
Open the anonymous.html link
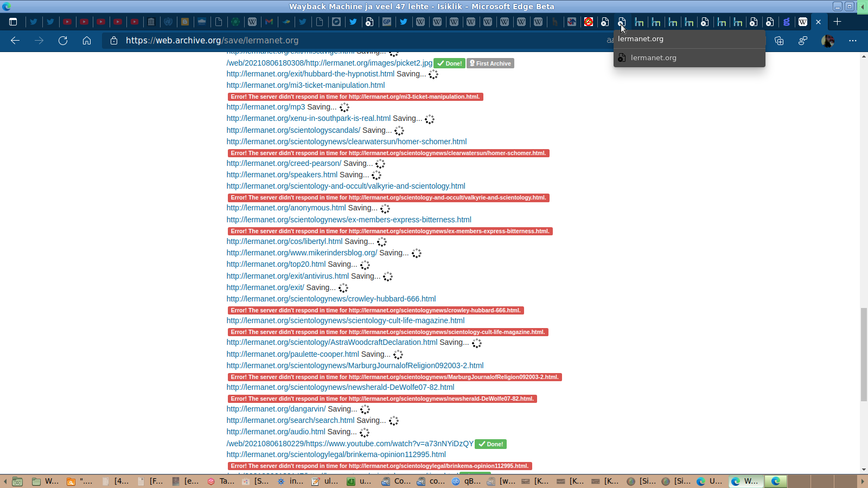click(286, 208)
